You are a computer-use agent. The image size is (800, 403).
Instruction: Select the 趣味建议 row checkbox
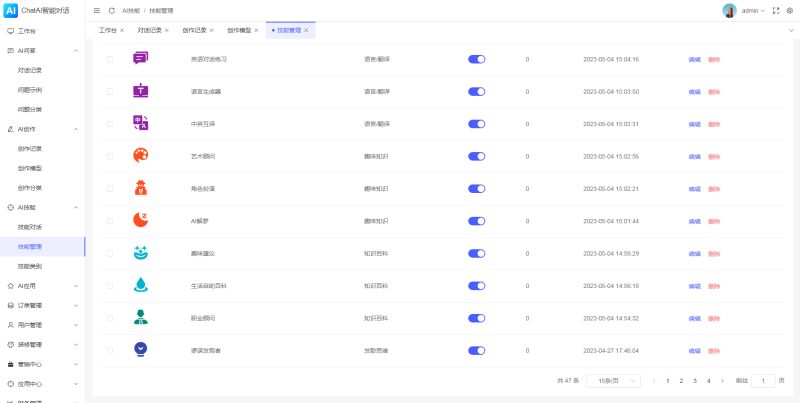110,253
